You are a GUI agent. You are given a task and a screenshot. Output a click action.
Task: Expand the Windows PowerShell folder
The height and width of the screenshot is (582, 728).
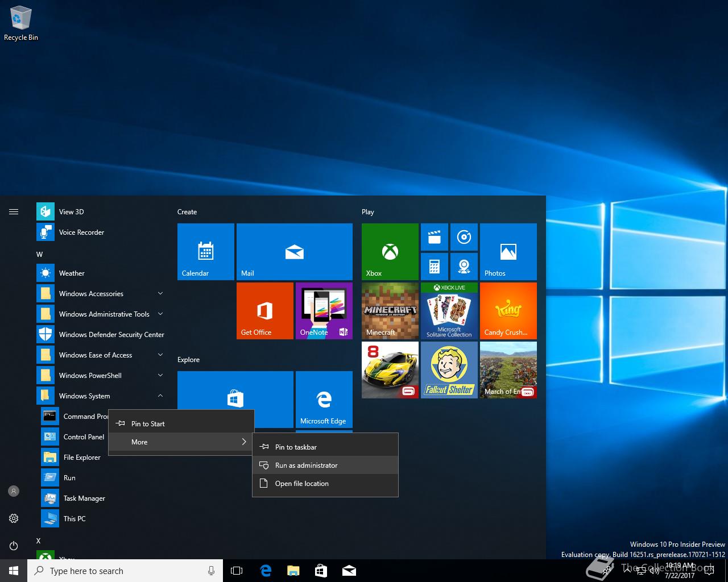100,375
